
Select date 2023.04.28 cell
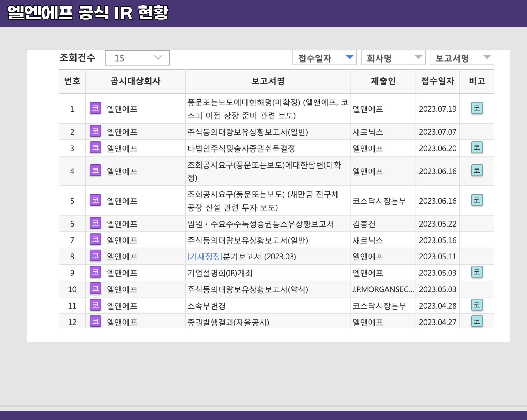point(438,306)
